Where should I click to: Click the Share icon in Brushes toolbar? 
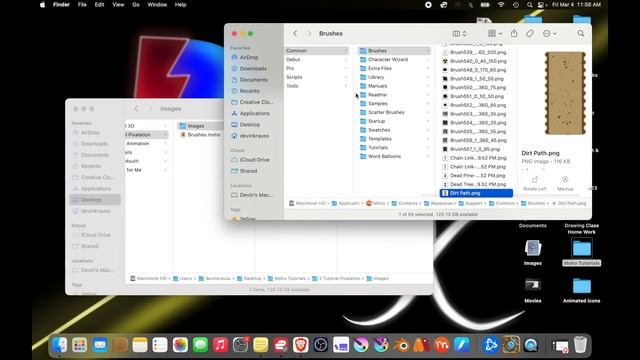pos(514,33)
